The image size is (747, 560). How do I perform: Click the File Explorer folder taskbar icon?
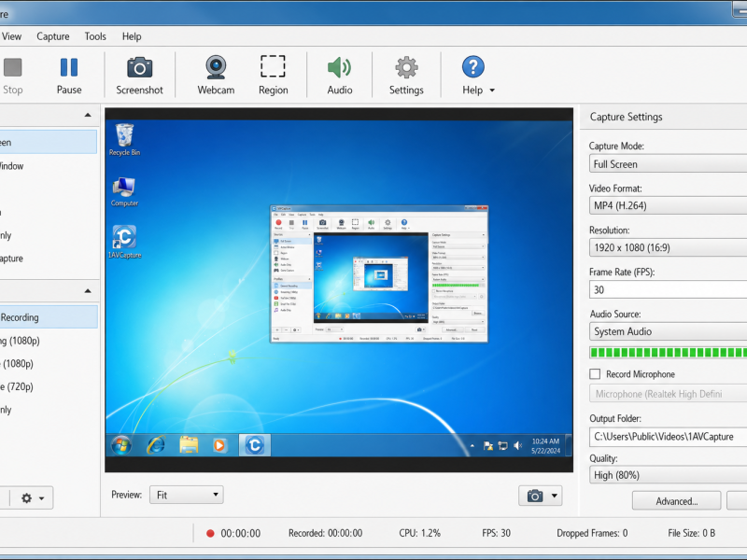189,445
